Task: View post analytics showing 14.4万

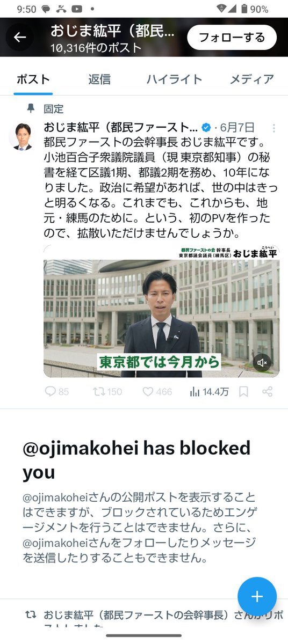Action: click(209, 392)
